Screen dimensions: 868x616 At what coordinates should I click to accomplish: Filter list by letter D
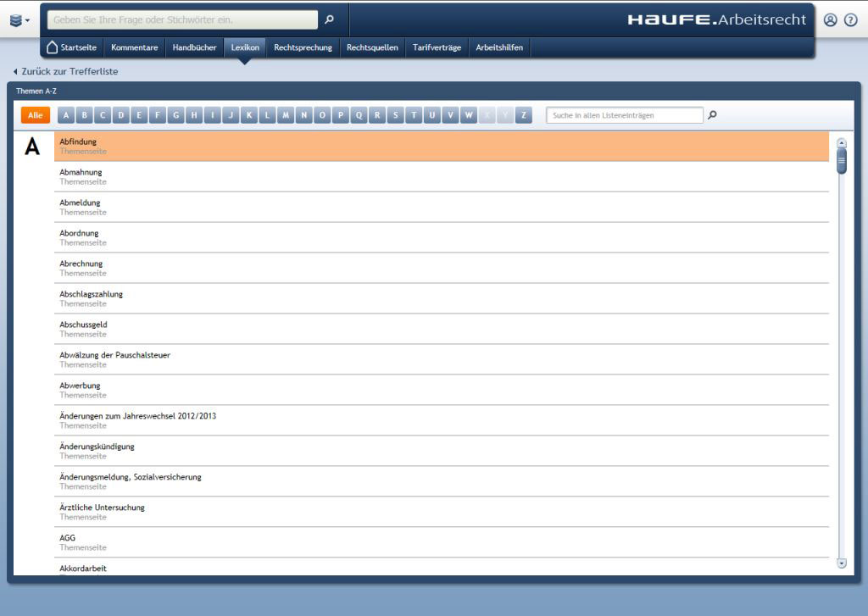120,115
